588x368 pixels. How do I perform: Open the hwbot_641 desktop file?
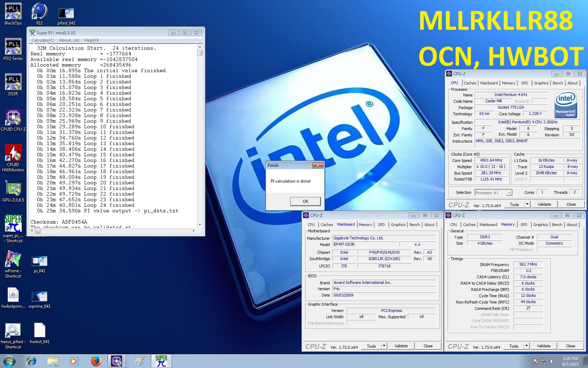point(40,333)
